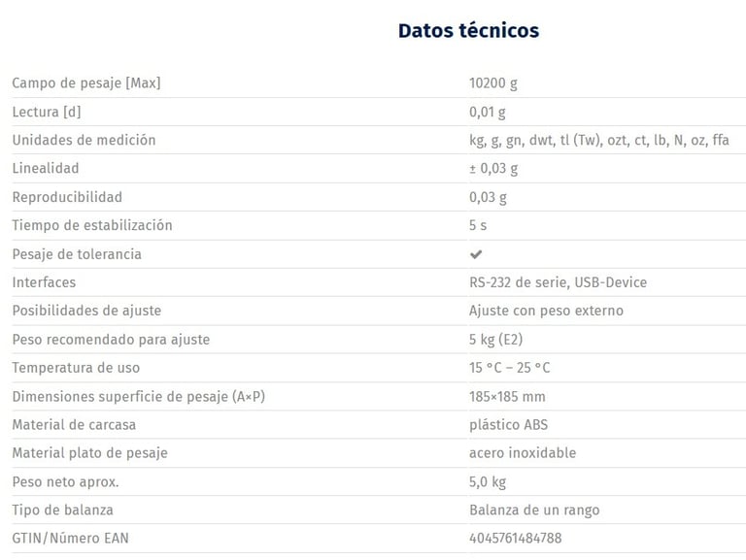Select the Reproducibilidad row label
Viewport: 746px width, 560px height.
coord(67,197)
